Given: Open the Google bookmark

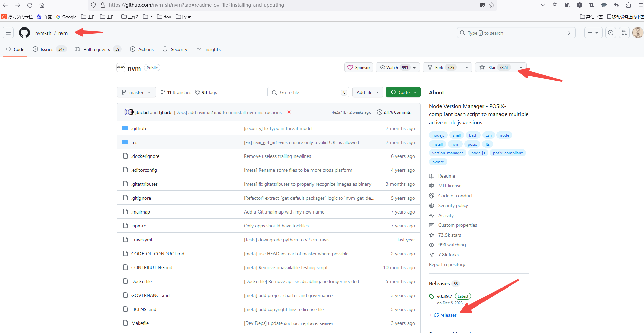Looking at the screenshot, I should point(67,17).
